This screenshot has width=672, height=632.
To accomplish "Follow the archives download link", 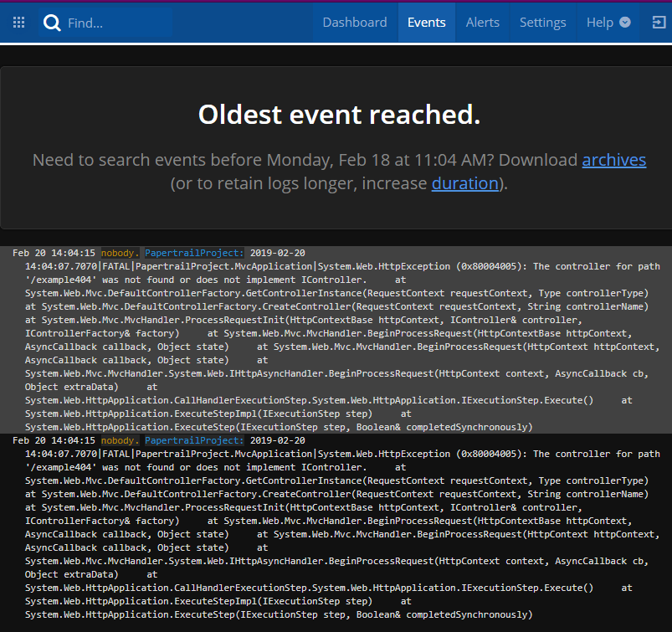I will 613,160.
